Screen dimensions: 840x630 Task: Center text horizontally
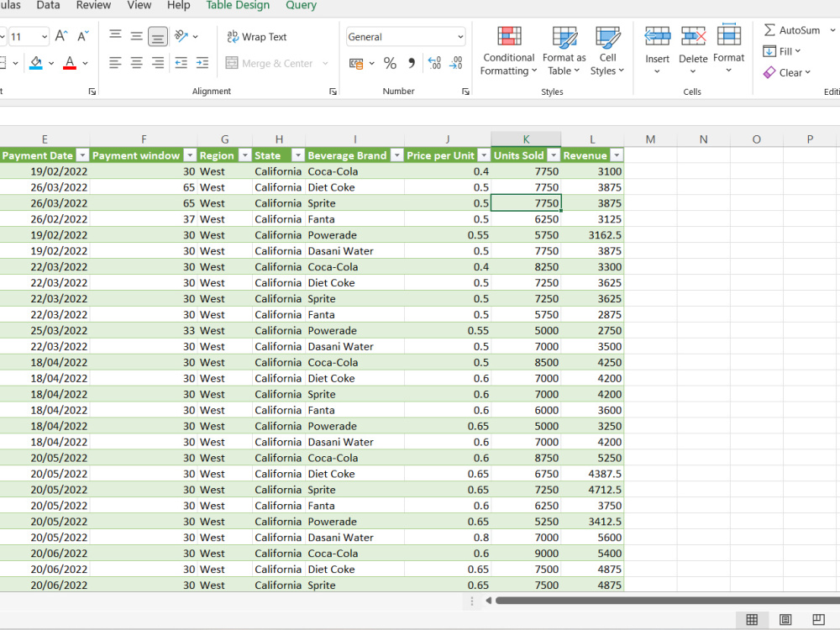(137, 63)
